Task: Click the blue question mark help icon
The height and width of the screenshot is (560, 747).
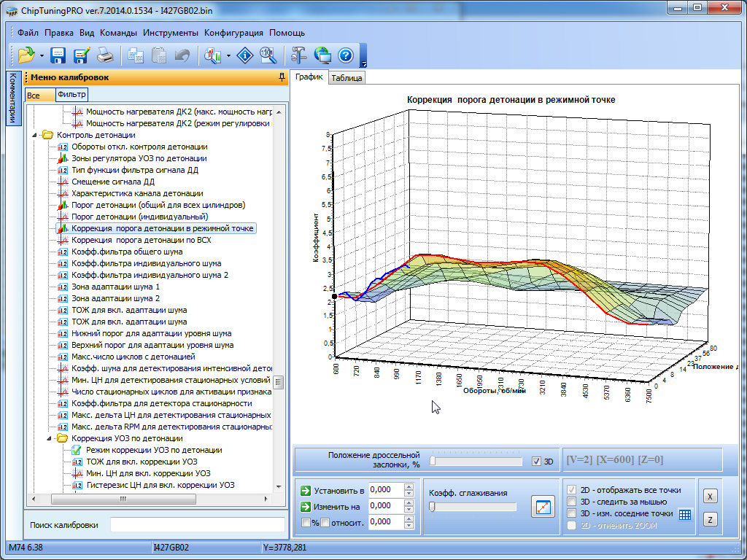Action: (x=346, y=55)
